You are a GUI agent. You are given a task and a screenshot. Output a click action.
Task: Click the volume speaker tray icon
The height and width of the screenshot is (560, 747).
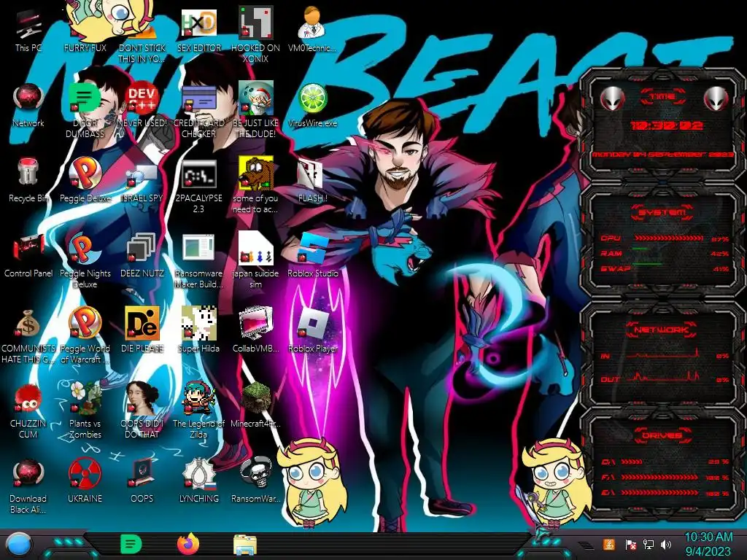point(666,544)
